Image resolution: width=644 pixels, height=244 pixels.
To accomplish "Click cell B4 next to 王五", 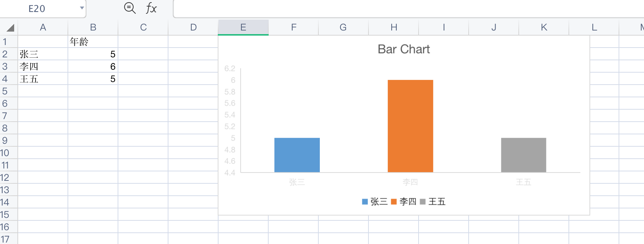I will tap(93, 79).
